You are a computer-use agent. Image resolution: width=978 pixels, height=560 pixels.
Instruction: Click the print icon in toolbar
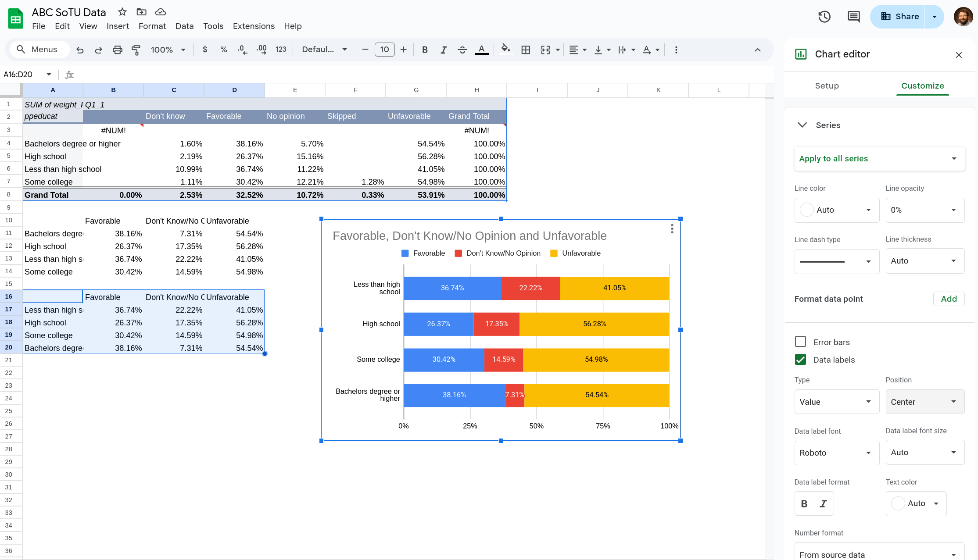tap(117, 50)
